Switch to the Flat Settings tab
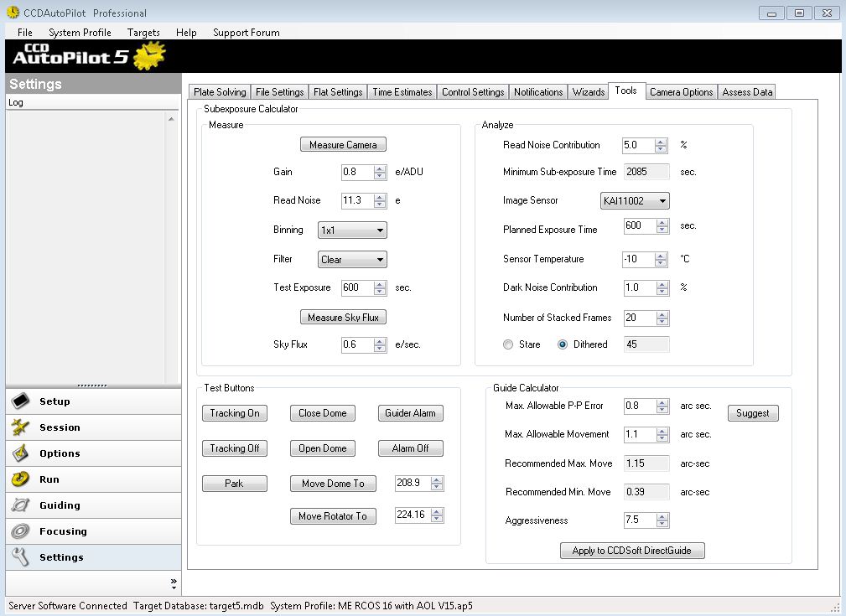 (338, 92)
